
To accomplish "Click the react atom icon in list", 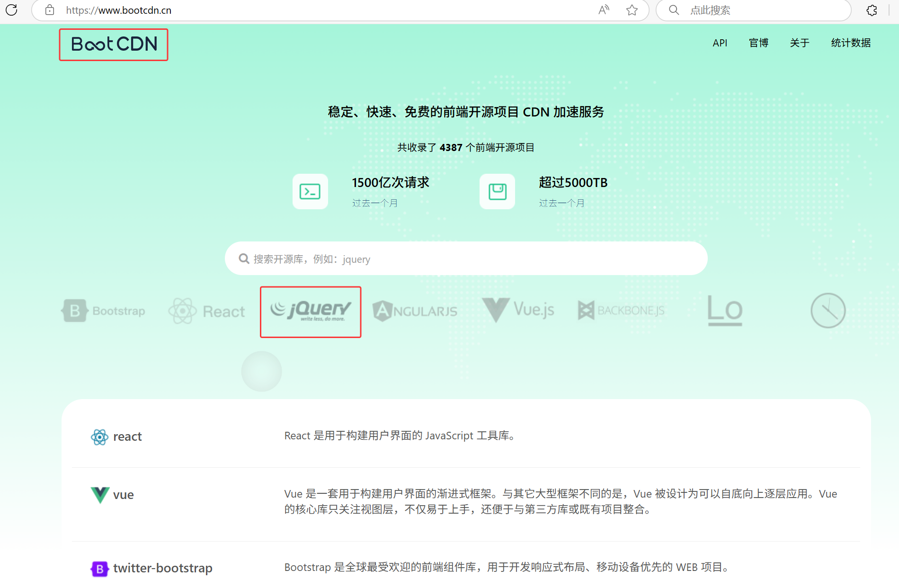I will click(x=99, y=437).
